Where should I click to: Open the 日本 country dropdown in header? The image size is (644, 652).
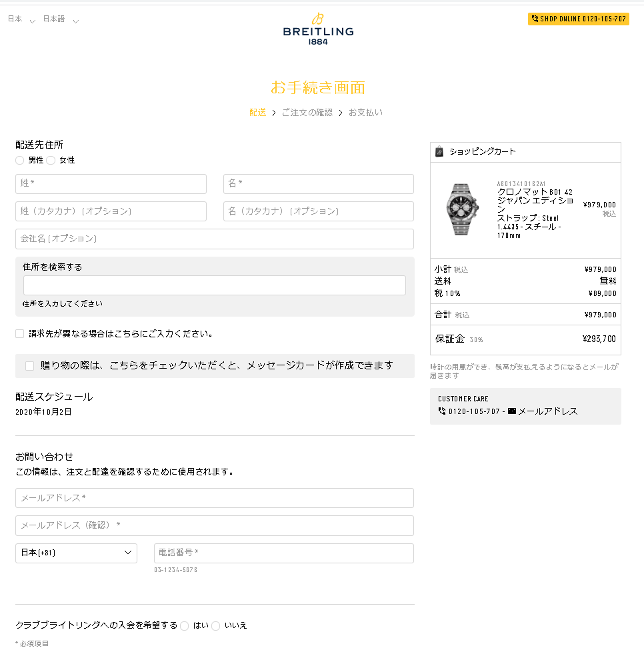(21, 19)
